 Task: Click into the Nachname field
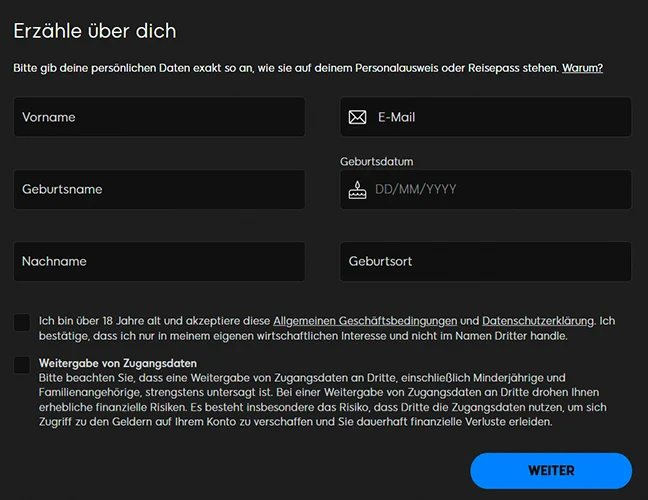(x=159, y=261)
